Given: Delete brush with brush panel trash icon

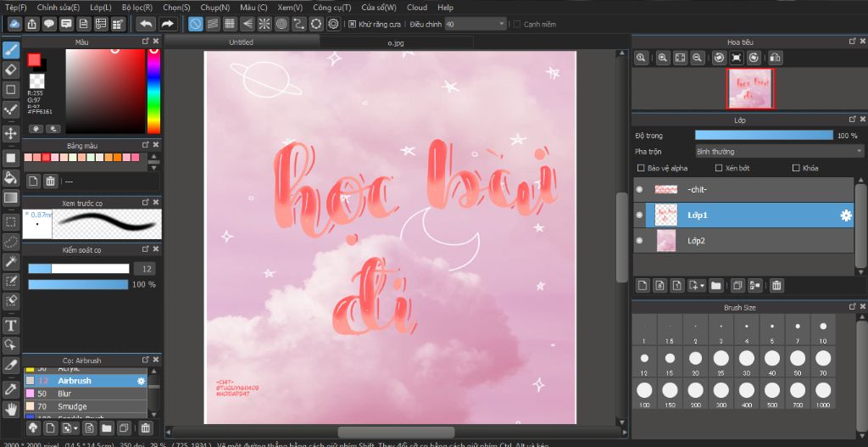Looking at the screenshot, I should [145, 427].
